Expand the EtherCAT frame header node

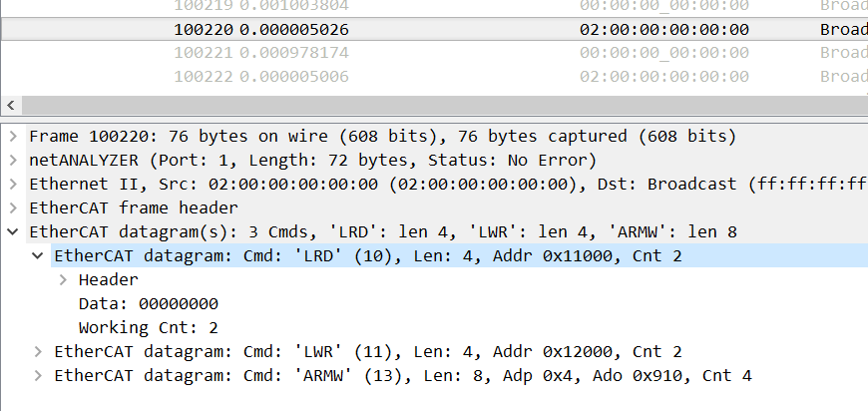pyautogui.click(x=13, y=207)
